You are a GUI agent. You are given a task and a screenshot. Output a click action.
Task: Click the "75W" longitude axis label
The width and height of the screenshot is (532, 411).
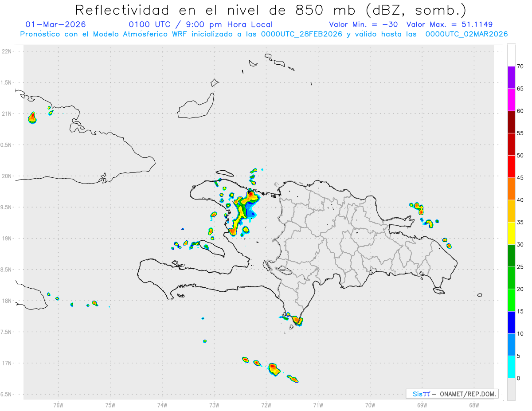[x=110, y=405]
